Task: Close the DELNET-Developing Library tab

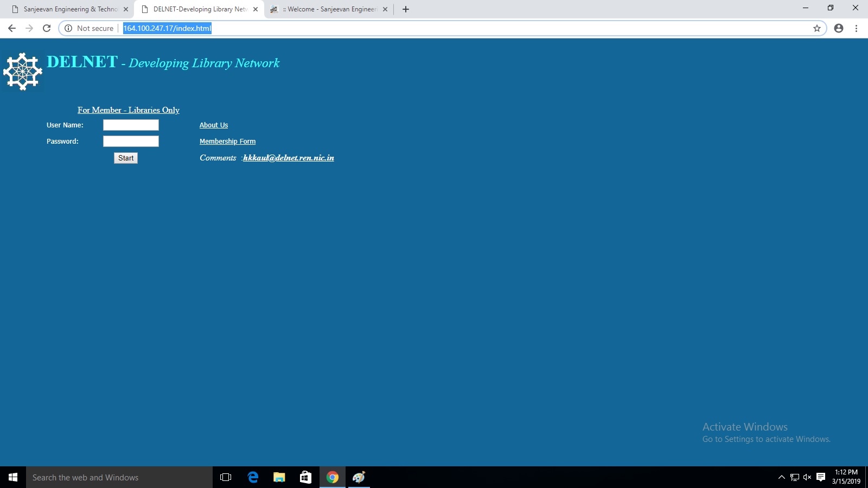Action: point(256,9)
